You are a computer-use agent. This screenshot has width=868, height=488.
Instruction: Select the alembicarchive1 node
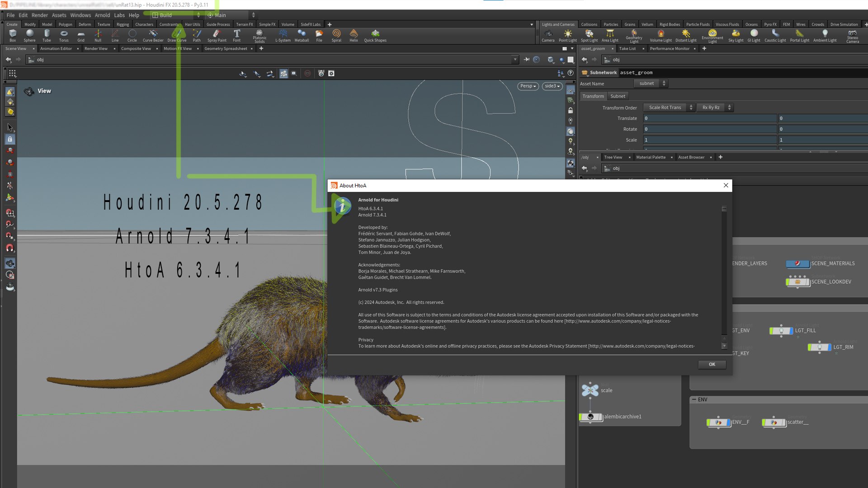(x=591, y=417)
